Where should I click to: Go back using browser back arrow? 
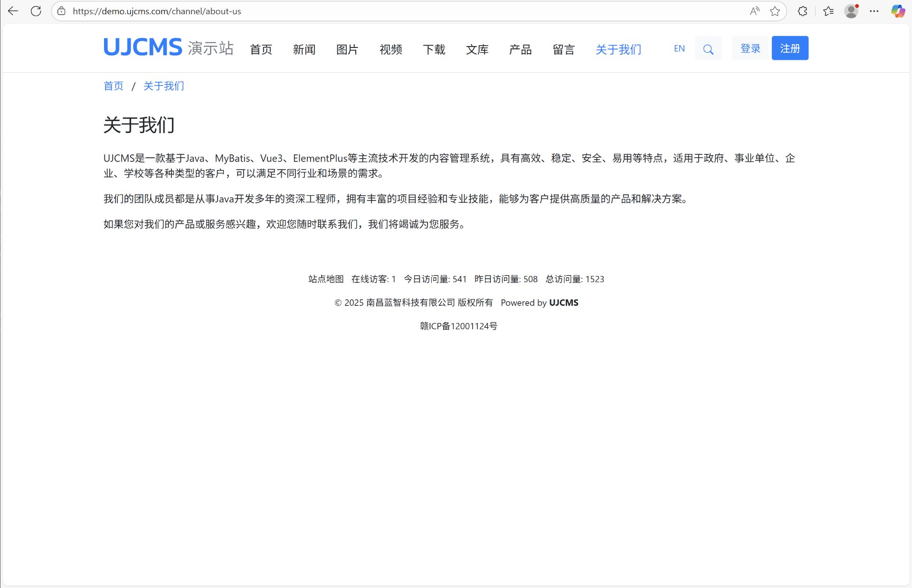coord(13,11)
